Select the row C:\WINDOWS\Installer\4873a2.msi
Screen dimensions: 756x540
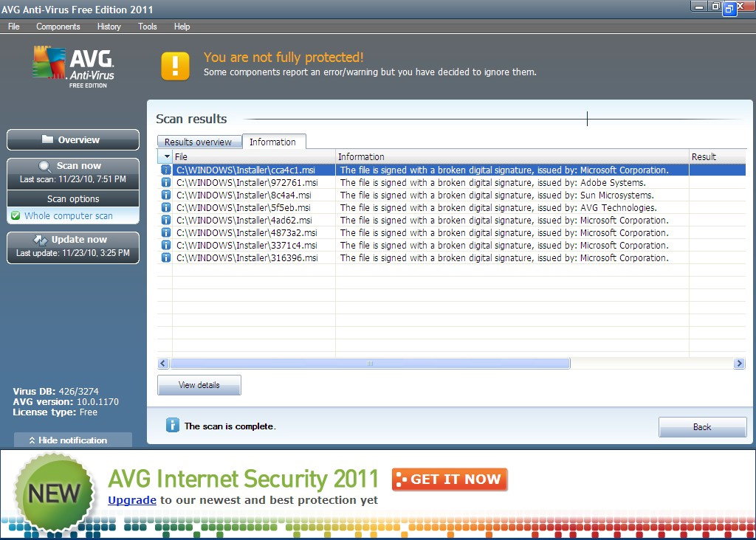[x=452, y=232]
